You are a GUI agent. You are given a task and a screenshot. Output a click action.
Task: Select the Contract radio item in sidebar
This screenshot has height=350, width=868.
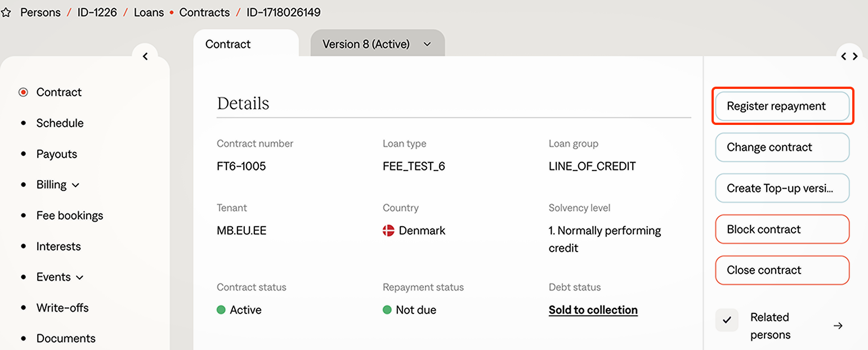tap(23, 92)
